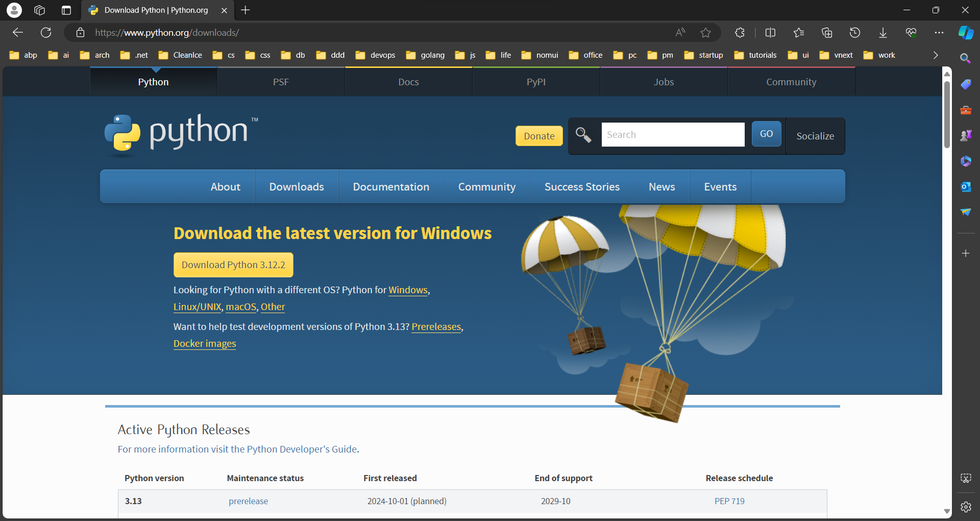
Task: Switch to the Jobs top tab
Action: [664, 82]
